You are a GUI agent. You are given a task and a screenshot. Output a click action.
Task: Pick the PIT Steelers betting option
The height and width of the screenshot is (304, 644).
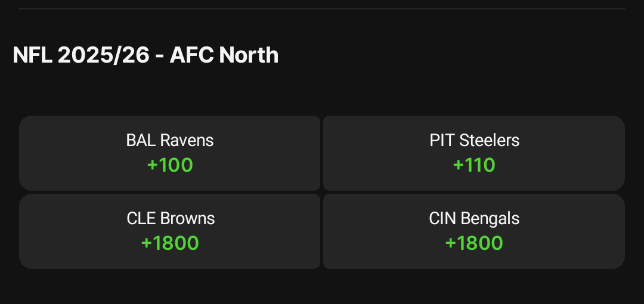click(x=474, y=153)
